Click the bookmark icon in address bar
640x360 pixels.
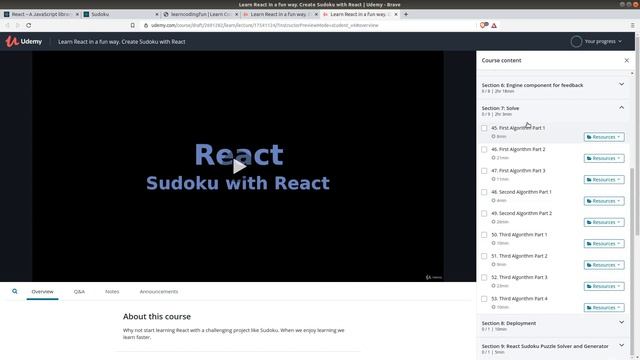click(133, 25)
